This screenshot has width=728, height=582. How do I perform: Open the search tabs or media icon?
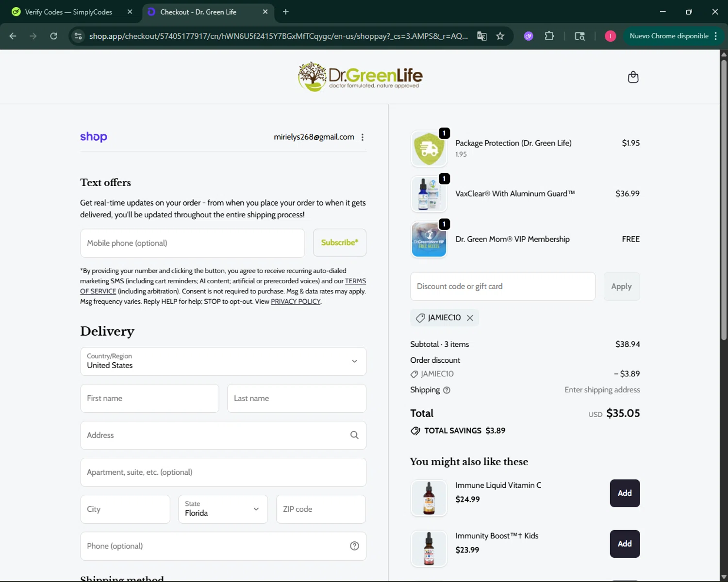click(579, 36)
